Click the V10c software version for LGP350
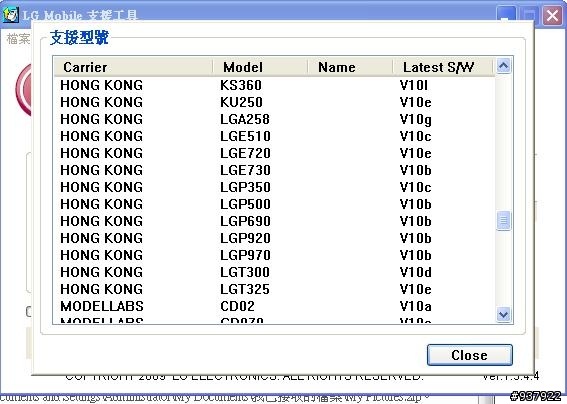 [415, 187]
